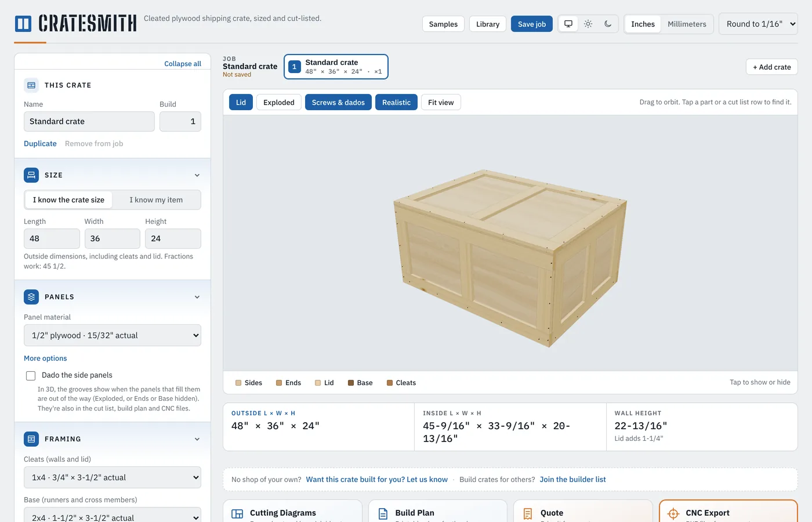The image size is (812, 522).
Task: Click the Cratesmith logo icon
Action: 23,24
